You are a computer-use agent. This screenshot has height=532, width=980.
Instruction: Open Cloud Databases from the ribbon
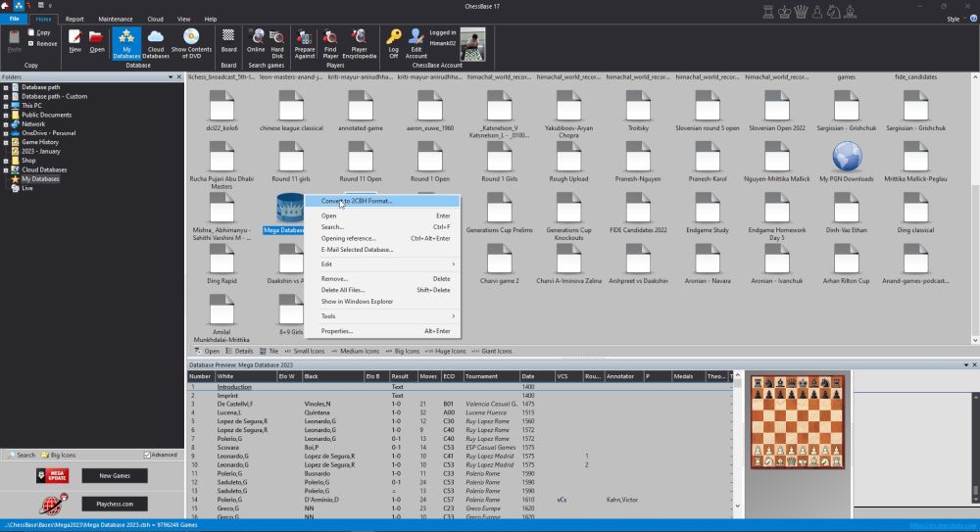click(x=156, y=43)
